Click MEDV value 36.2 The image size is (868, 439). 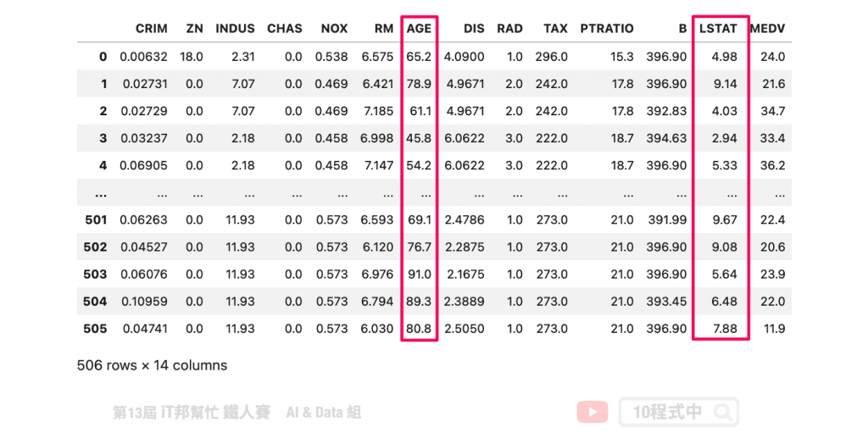click(772, 165)
